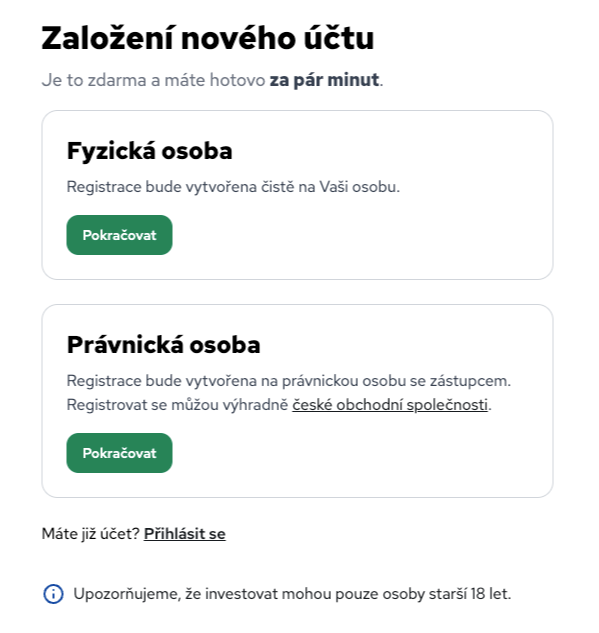Click the bold "za pár minut" text
The image size is (599, 633).
click(x=325, y=80)
